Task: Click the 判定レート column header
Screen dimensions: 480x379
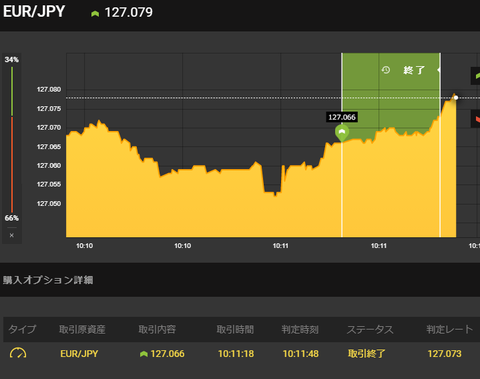Action: (450, 330)
